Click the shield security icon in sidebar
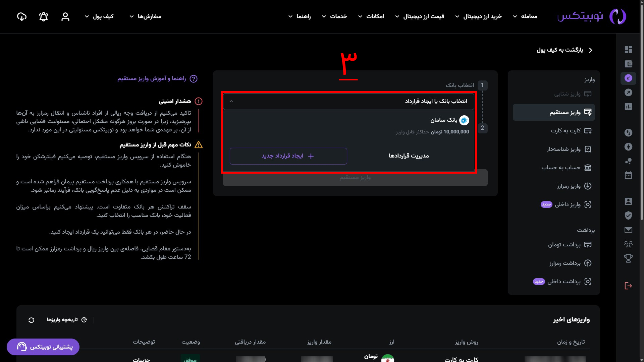This screenshot has width=644, height=362. point(628,215)
